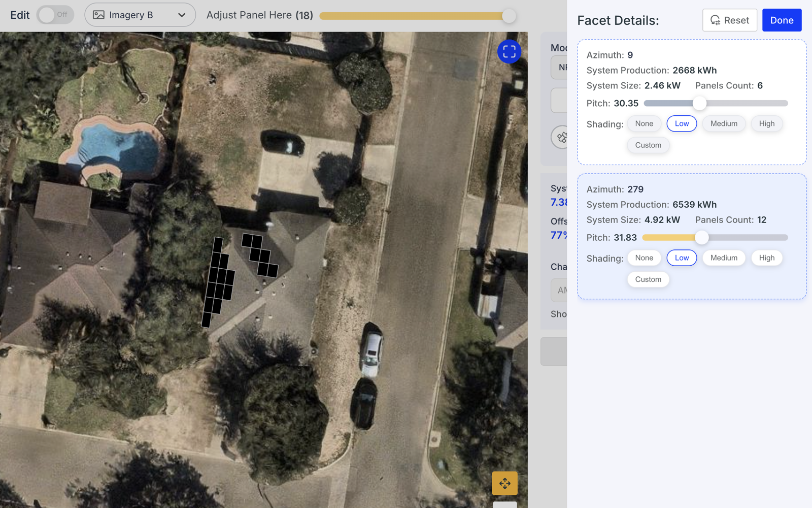Choose Custom shading for Azimuth 9 facet

pos(648,145)
